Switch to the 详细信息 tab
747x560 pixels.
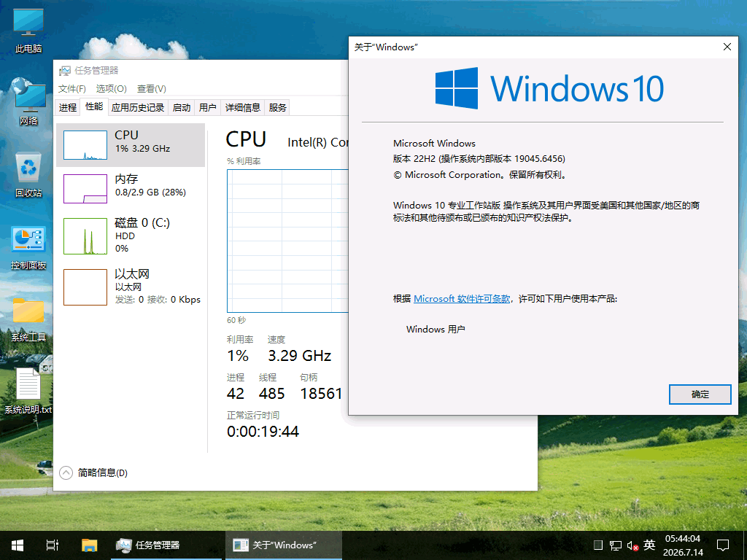click(x=243, y=108)
